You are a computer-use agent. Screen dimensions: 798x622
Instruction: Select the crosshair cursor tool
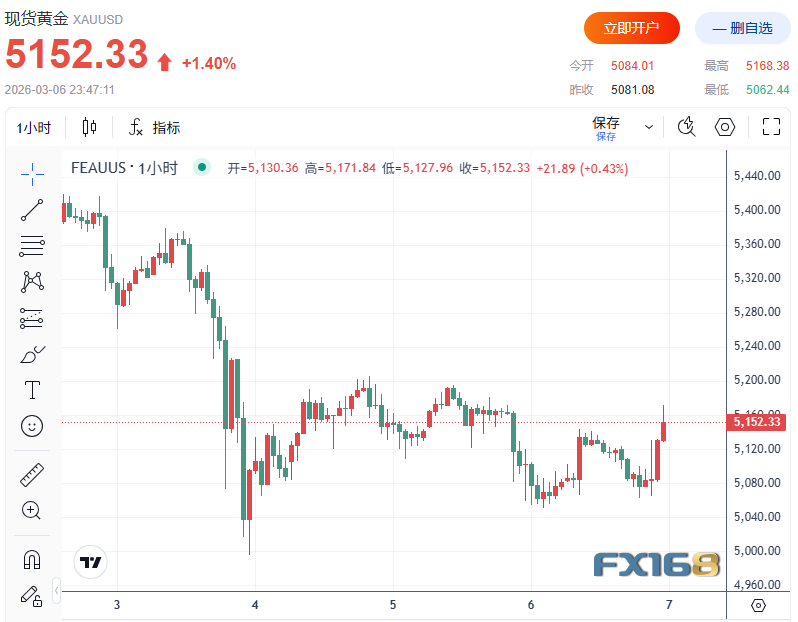(32, 173)
